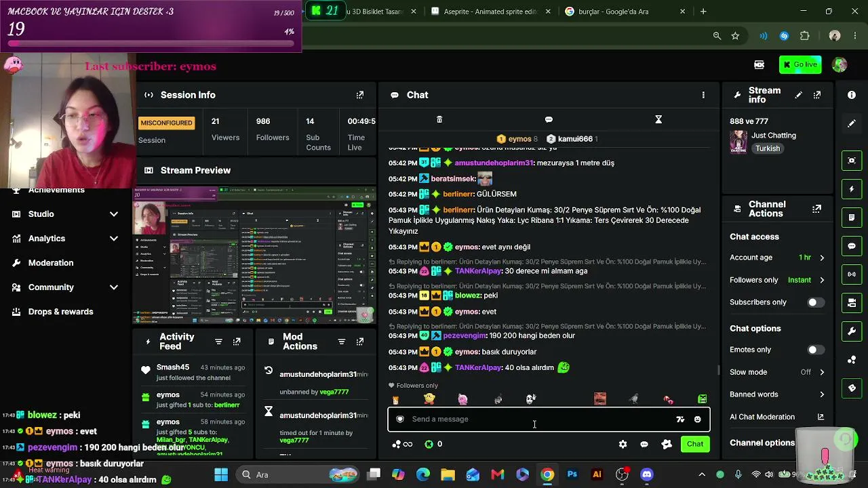
Task: Open 7TV emotes in message box
Action: [680, 420]
